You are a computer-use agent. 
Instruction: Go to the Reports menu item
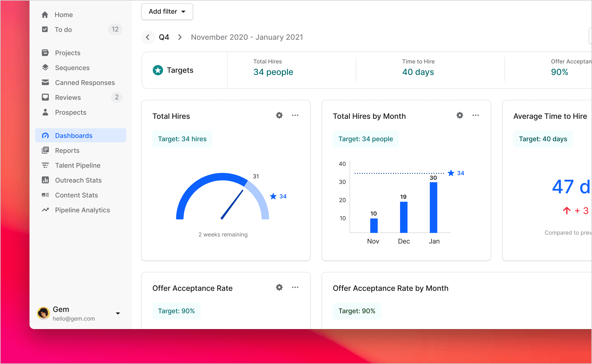[67, 151]
